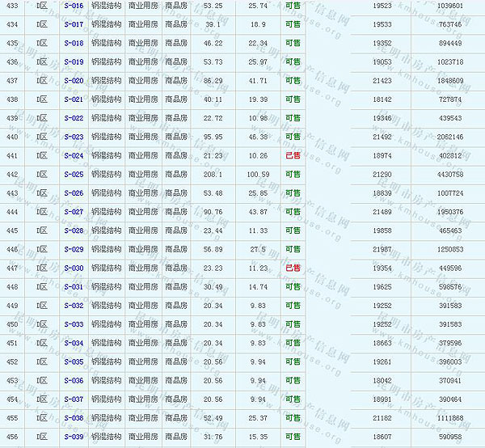This screenshot has height=448, width=485.
Task: Open unit S-027 details link
Action: coord(73,212)
